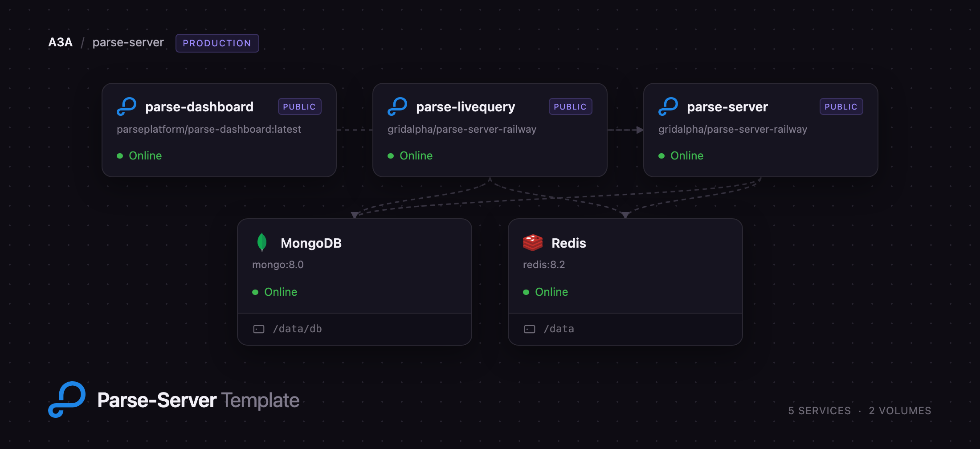The height and width of the screenshot is (449, 980).
Task: Click the Parse-Server Template heading text
Action: click(x=198, y=400)
